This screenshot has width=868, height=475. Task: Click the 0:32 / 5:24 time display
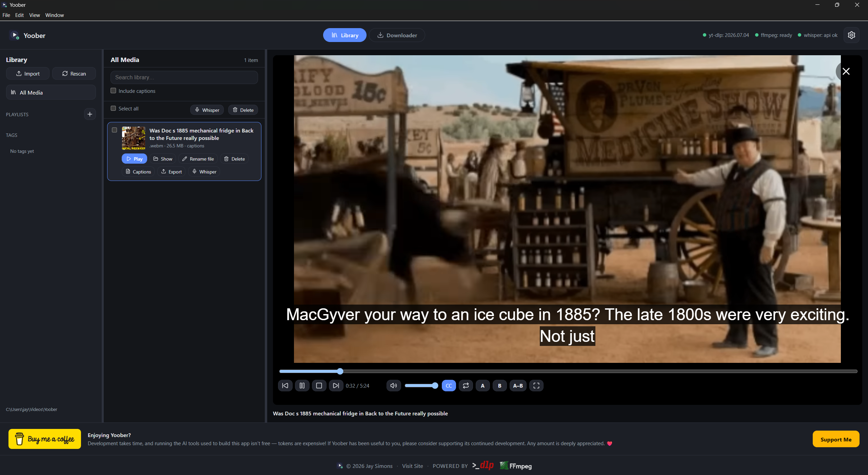(x=357, y=386)
